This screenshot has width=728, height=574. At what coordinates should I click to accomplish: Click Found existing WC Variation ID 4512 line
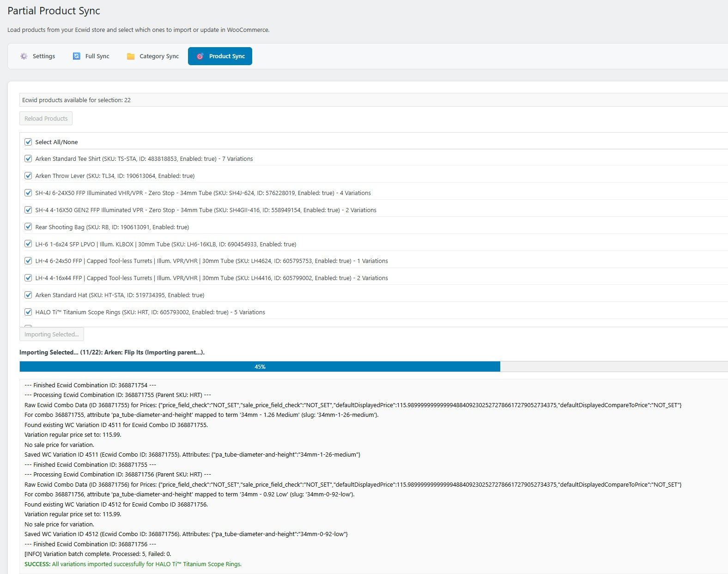pos(116,504)
